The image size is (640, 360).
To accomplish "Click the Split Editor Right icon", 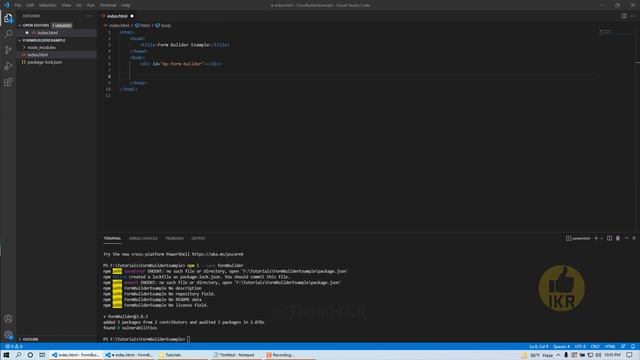I will (x=624, y=16).
